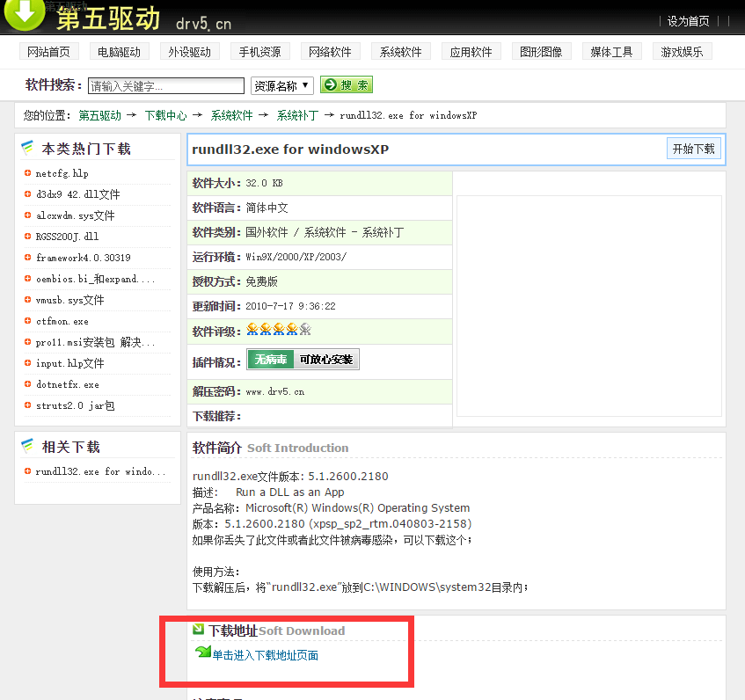Open 游戏娱乐 navigation tab
Screen dimensions: 745x700
point(682,52)
